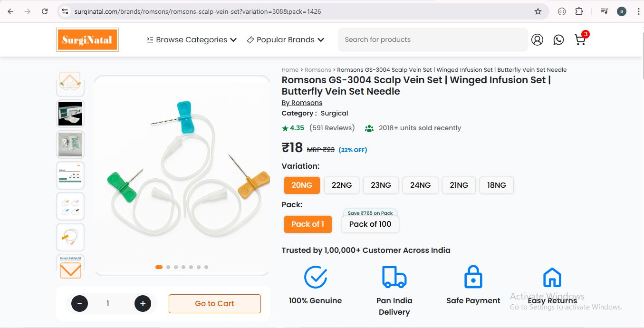Select Pack of 100 option
This screenshot has width=644, height=328.
(370, 224)
